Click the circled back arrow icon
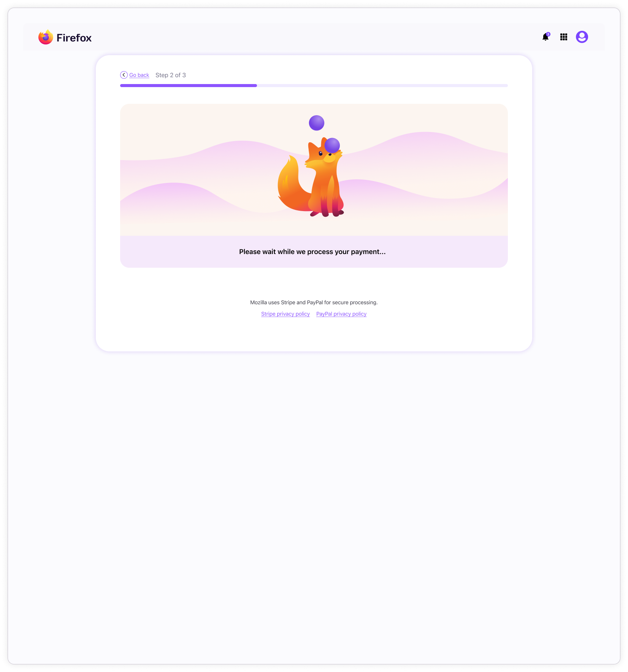Viewport: 628px width, 672px height. (124, 75)
